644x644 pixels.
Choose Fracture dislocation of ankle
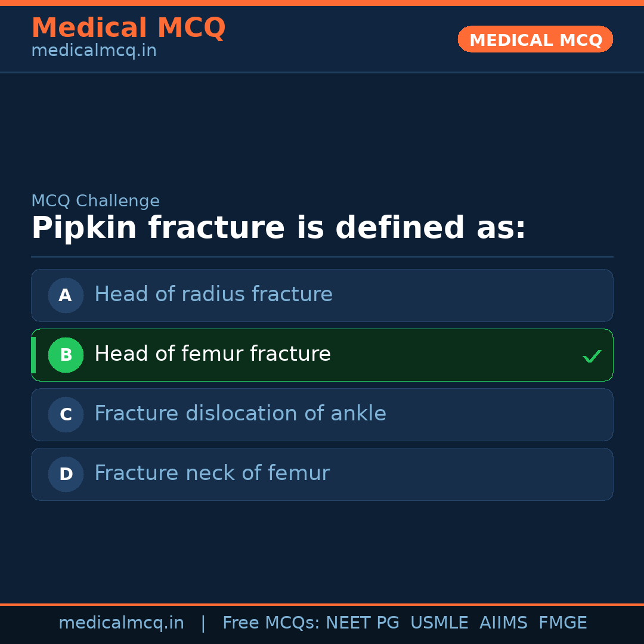coord(240,414)
